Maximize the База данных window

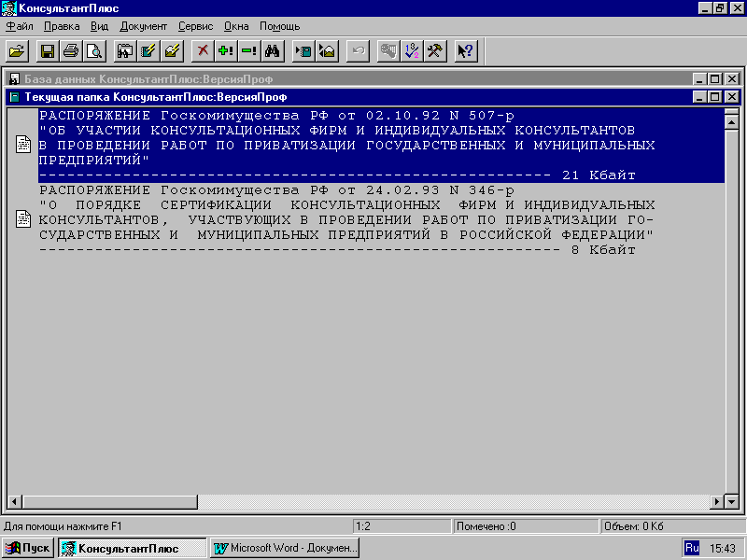pyautogui.click(x=715, y=79)
